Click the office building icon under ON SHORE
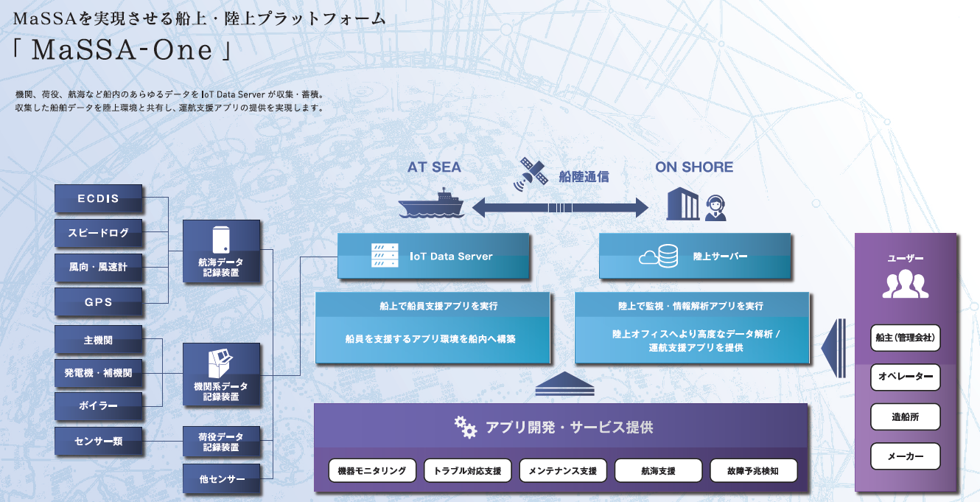The height and width of the screenshot is (502, 980). coord(682,203)
